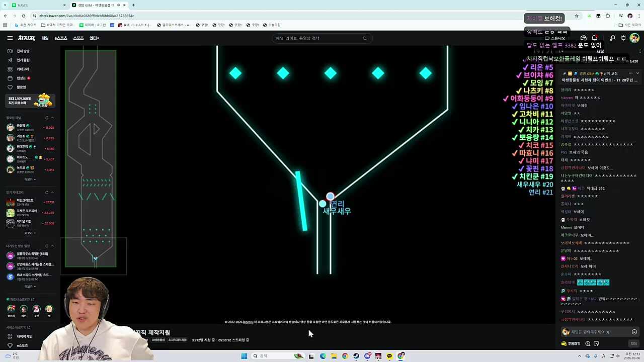Open the hamburger menu beside the Chzzk logo
Screen dimensions: 644x362
[10, 38]
